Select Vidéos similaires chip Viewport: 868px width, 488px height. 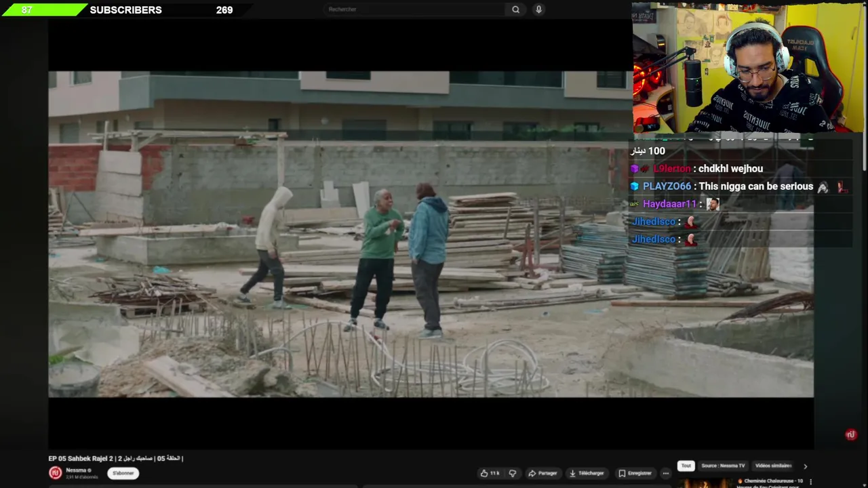[773, 466]
